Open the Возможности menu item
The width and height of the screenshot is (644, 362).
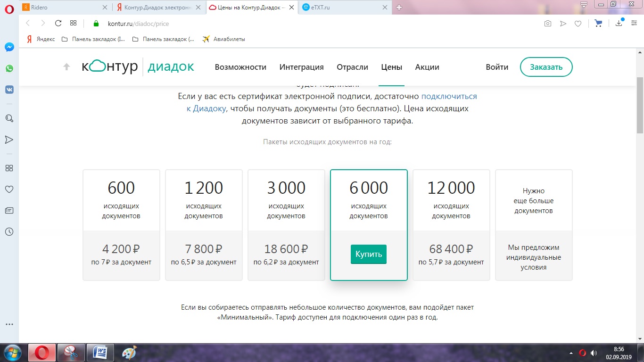[240, 67]
